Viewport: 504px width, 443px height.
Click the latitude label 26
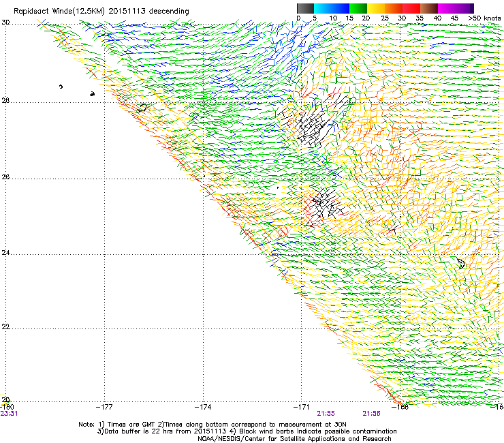pyautogui.click(x=5, y=177)
